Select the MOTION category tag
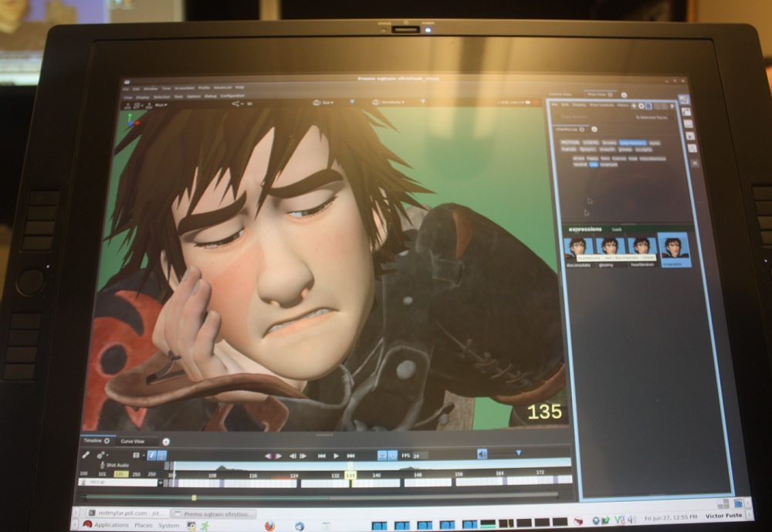Image resolution: width=772 pixels, height=532 pixels. pyautogui.click(x=571, y=142)
